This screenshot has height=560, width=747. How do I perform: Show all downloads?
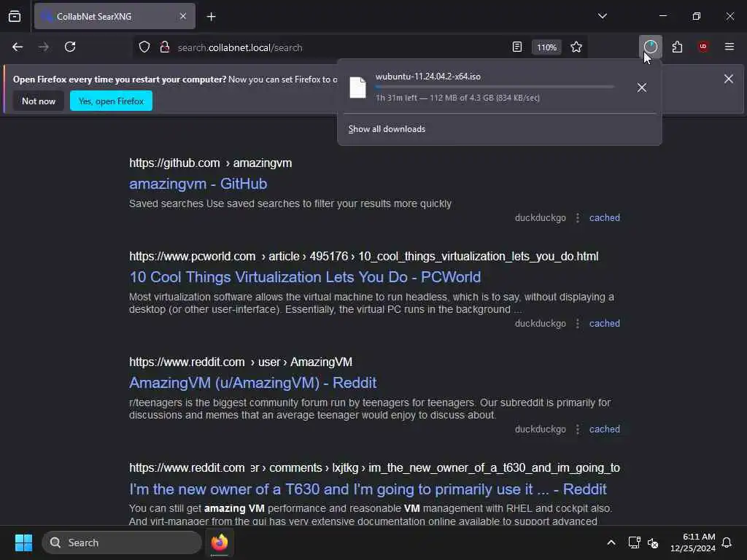pyautogui.click(x=387, y=129)
